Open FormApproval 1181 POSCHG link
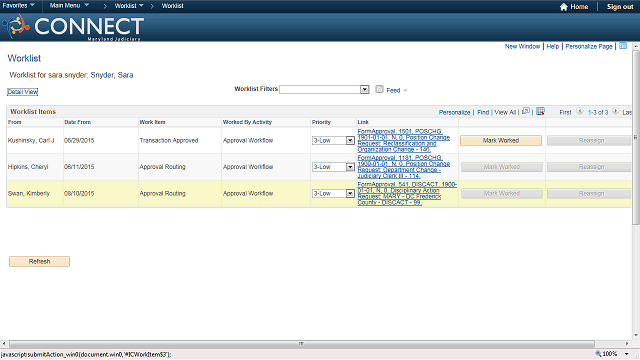This screenshot has height=360, width=640. tap(404, 167)
